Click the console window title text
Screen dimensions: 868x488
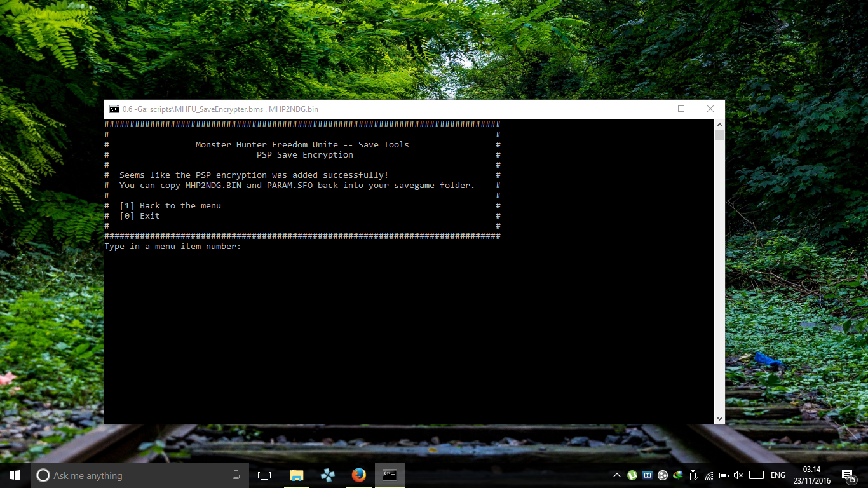pos(220,109)
